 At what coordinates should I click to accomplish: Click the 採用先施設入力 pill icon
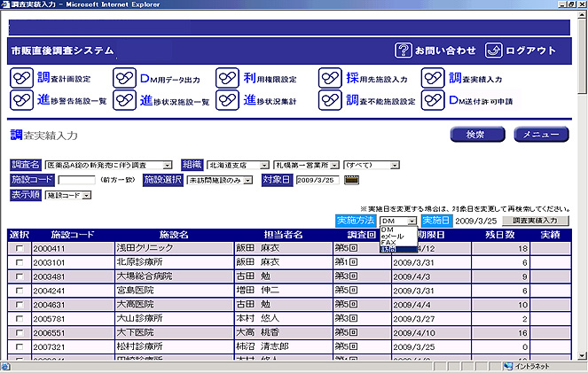click(x=330, y=79)
